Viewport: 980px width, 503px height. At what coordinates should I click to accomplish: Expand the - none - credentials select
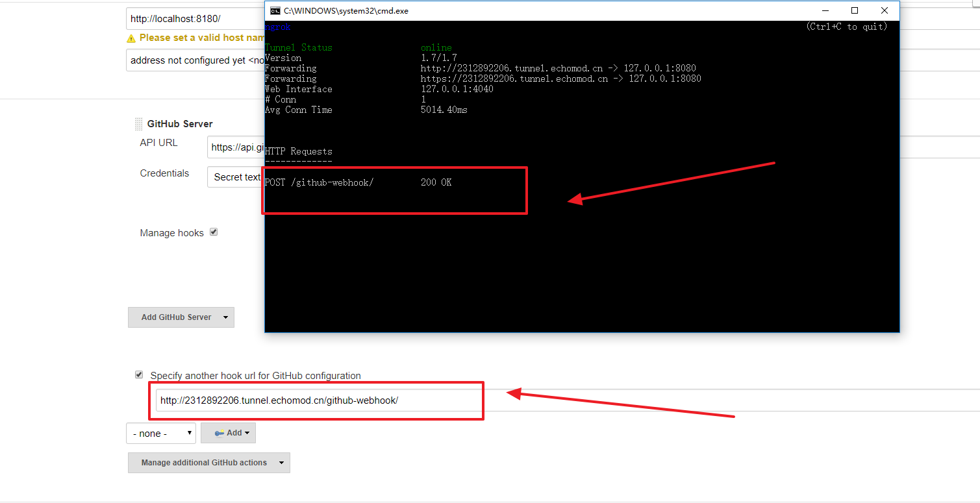[x=161, y=433]
